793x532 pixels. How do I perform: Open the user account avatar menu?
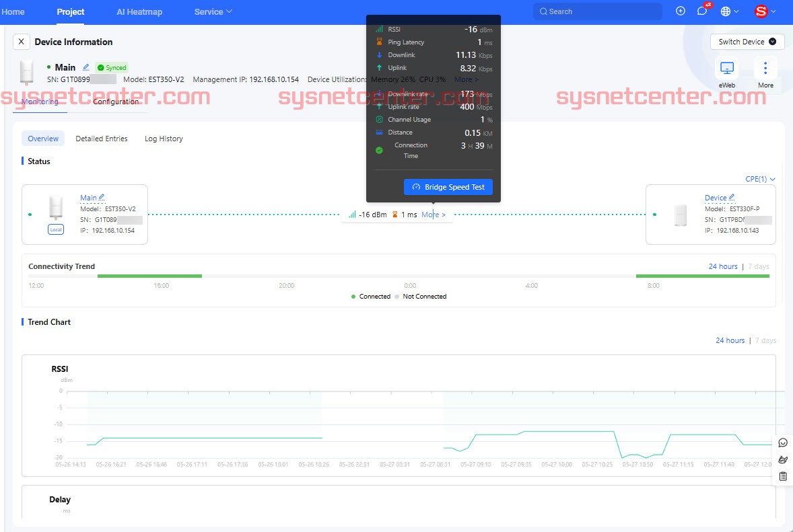tap(765, 11)
